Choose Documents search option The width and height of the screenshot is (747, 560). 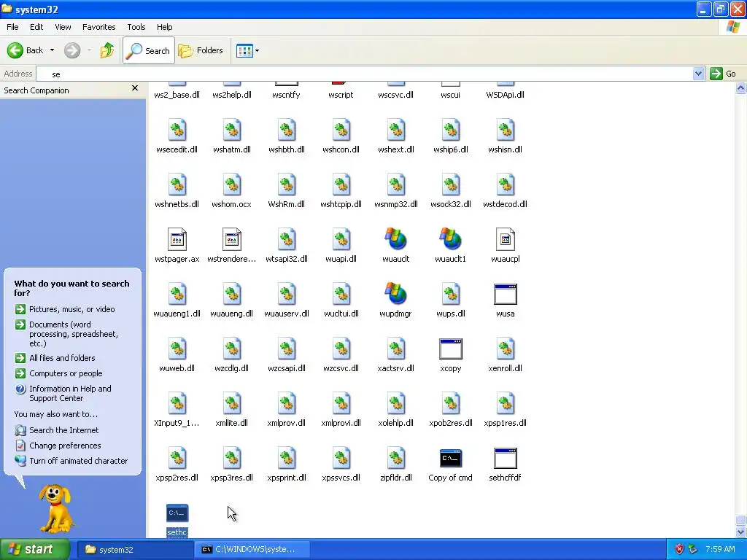tap(74, 334)
